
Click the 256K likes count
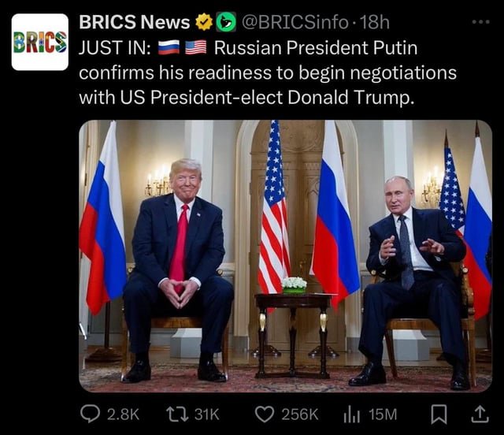(x=300, y=415)
